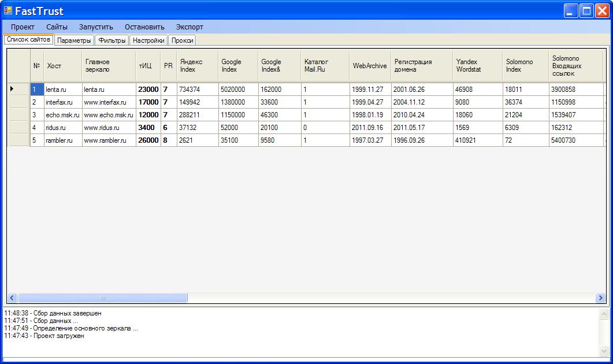Close the FastTrust window
The width and height of the screenshot is (613, 364).
coord(602,11)
